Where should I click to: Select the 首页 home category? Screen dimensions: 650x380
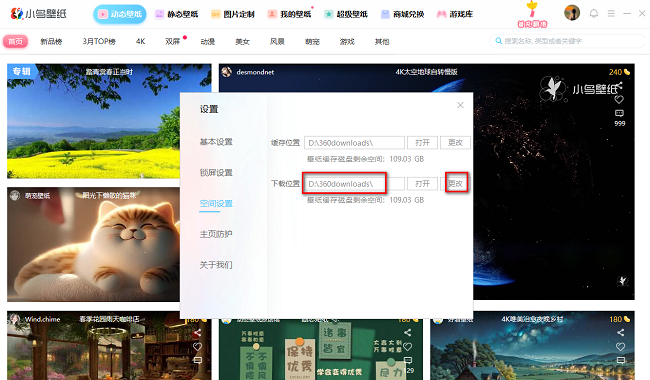point(15,41)
